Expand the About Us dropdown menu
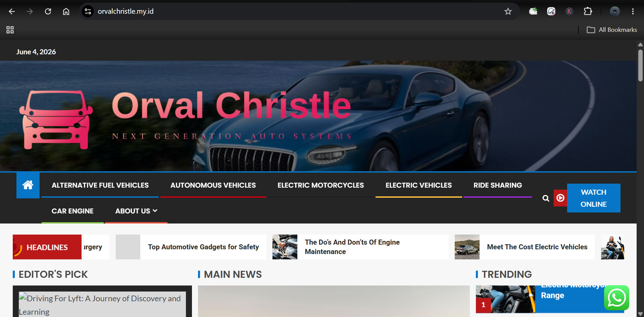The width and height of the screenshot is (644, 317). 136,211
